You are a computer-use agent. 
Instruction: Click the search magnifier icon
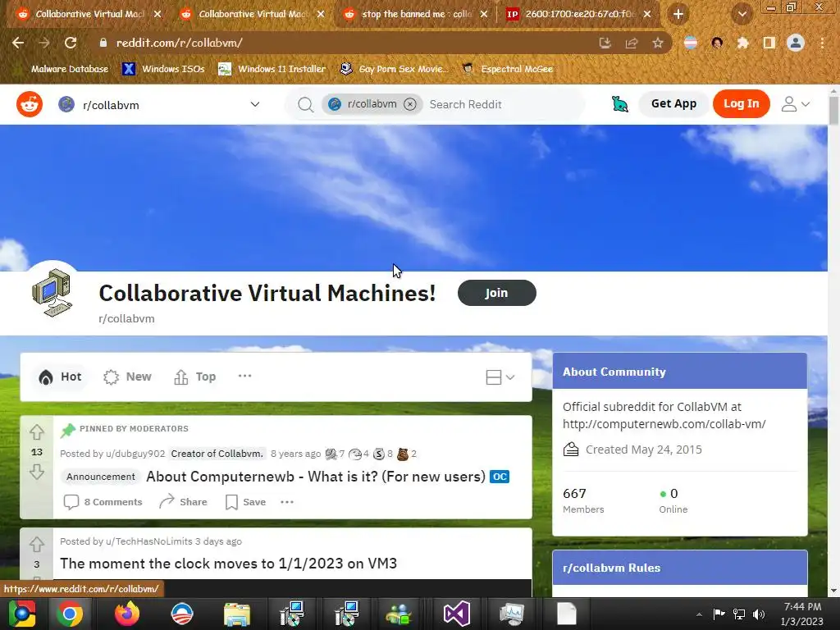pos(305,104)
